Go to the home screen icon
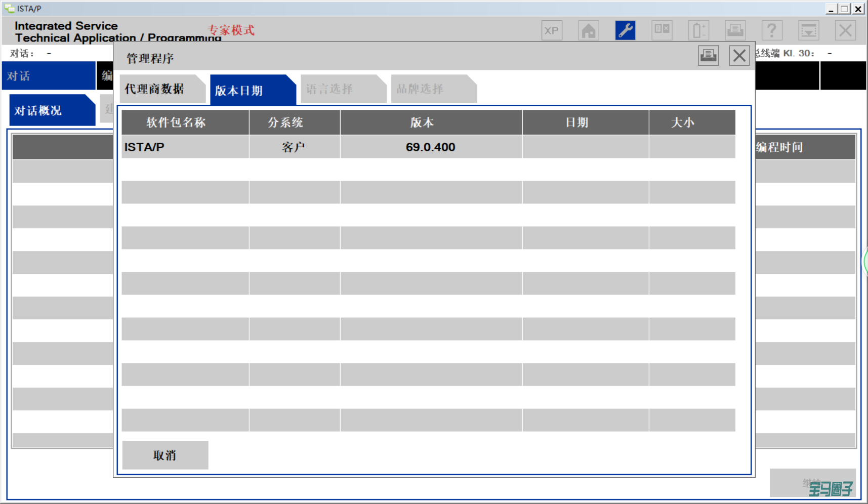 pos(588,31)
